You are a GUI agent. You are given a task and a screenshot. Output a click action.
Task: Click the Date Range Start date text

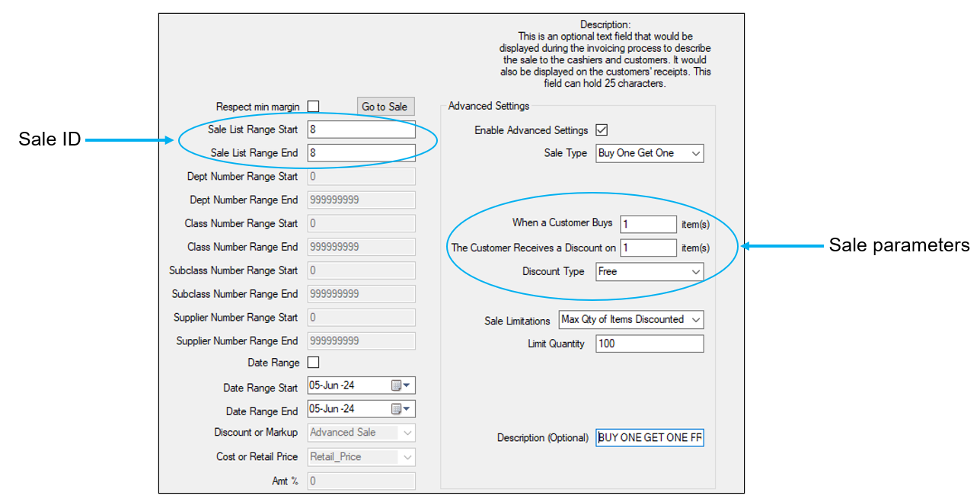346,385
